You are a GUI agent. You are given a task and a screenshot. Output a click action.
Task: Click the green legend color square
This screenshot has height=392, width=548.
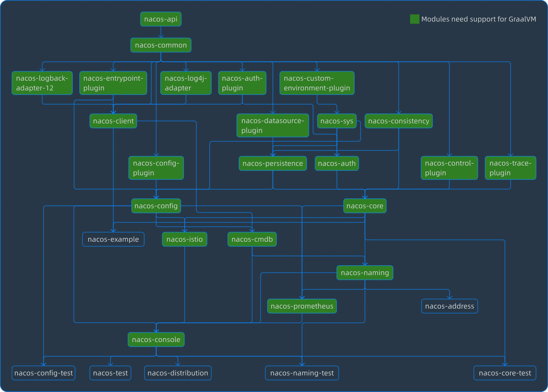(x=415, y=19)
